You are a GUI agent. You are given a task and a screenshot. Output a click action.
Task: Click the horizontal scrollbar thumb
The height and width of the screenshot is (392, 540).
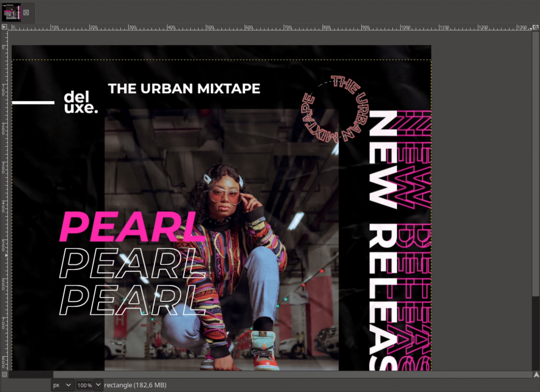[x=293, y=375]
